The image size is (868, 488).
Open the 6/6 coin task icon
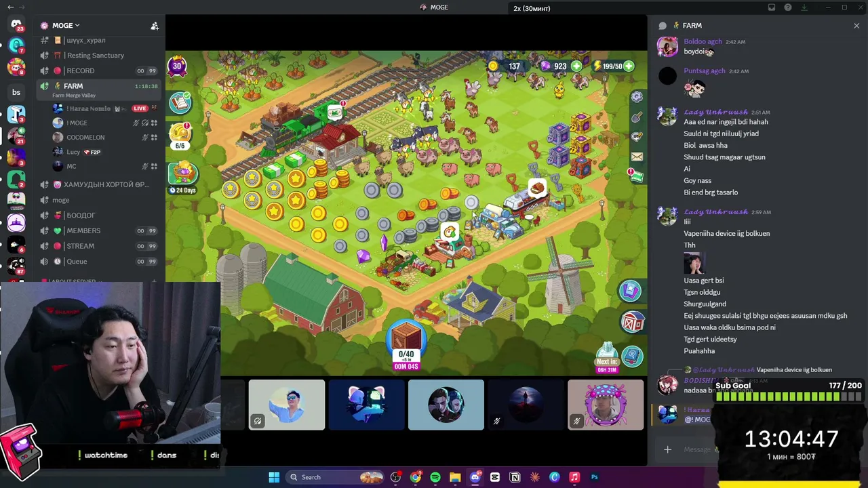point(180,136)
